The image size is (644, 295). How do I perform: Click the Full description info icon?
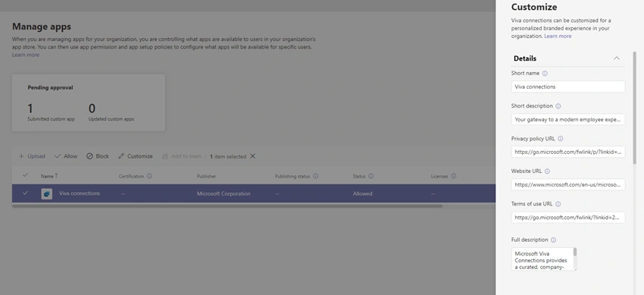(553, 240)
